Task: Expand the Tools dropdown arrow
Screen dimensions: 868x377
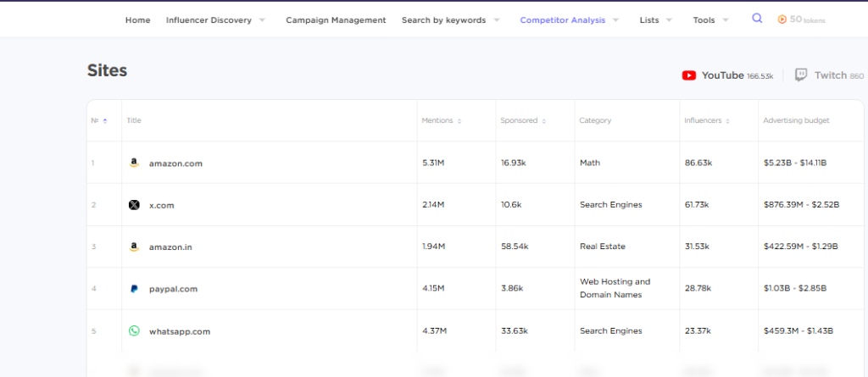Action: [x=726, y=20]
